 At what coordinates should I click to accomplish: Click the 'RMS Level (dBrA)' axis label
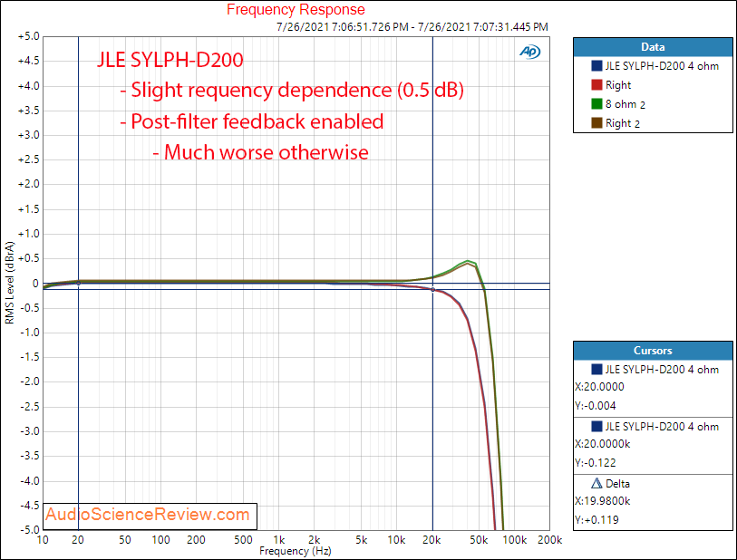tap(10, 283)
